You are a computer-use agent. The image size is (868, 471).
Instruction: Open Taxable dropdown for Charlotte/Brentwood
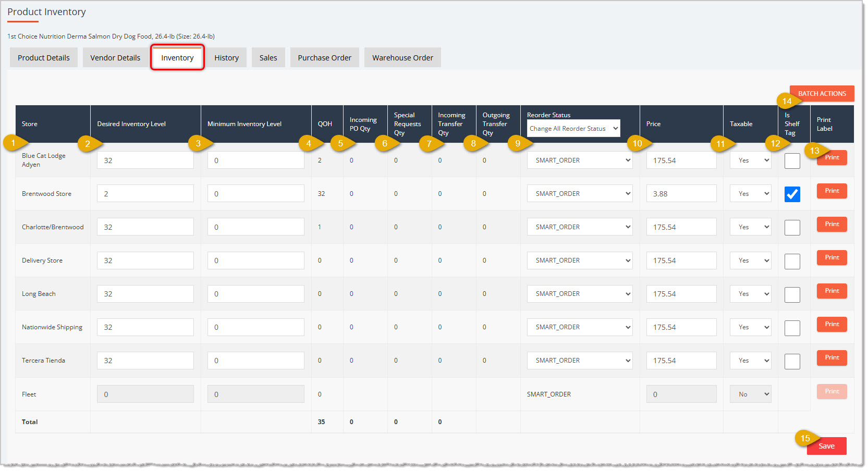click(751, 227)
